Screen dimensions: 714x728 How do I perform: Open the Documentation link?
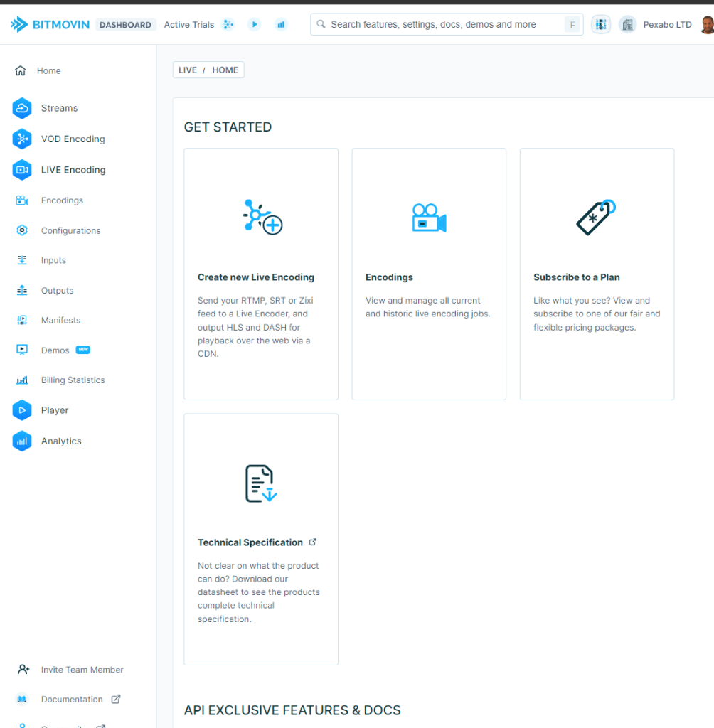click(x=72, y=700)
